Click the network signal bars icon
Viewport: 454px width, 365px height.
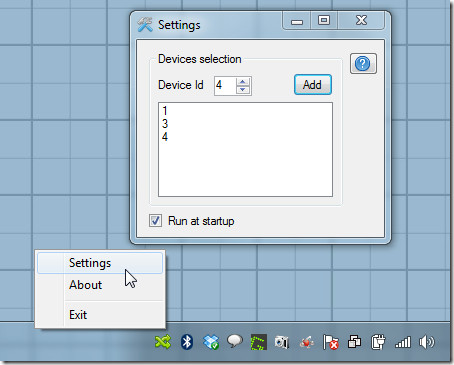(402, 342)
